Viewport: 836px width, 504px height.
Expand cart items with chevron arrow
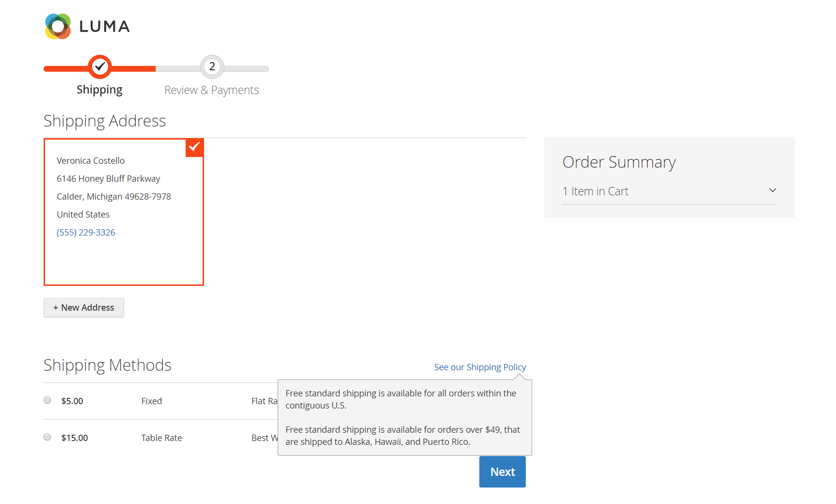(x=773, y=190)
